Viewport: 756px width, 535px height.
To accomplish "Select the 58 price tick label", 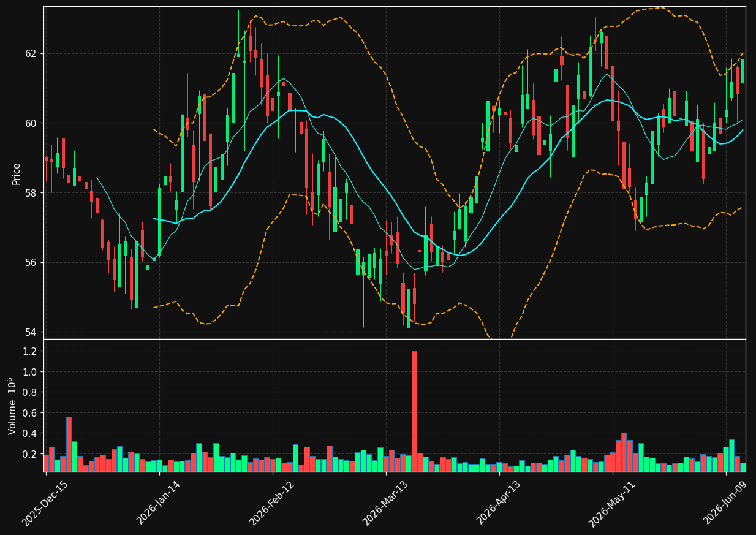I will (x=31, y=193).
